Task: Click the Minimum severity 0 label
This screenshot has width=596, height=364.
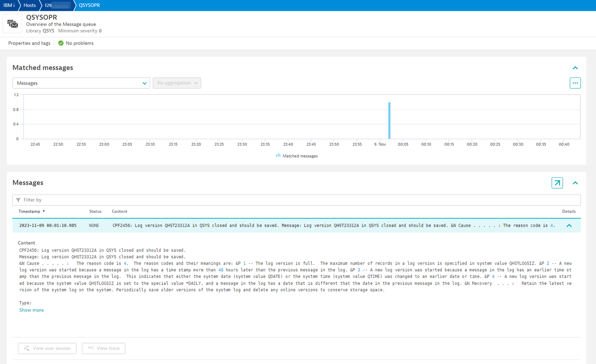Action: [x=80, y=31]
